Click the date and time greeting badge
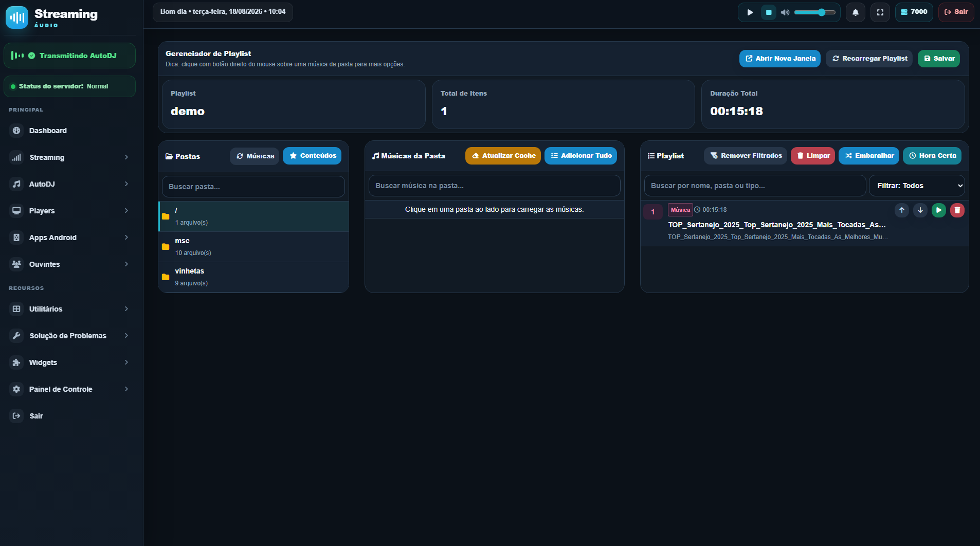Image resolution: width=980 pixels, height=546 pixels. 223,12
